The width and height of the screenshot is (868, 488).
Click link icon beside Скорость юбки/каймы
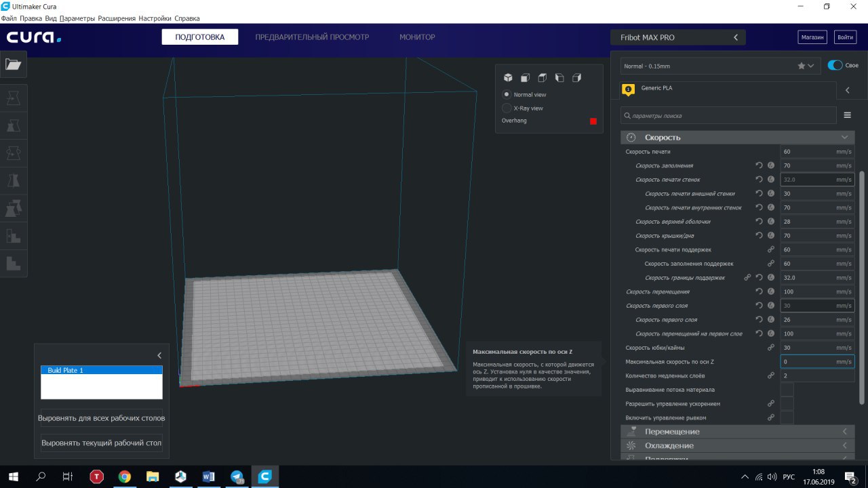tap(771, 348)
